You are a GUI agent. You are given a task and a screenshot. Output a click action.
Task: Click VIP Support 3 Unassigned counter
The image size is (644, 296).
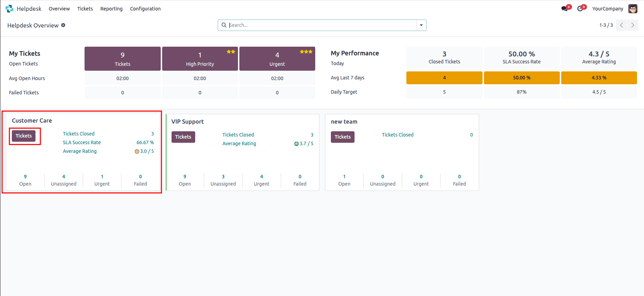pos(223,180)
